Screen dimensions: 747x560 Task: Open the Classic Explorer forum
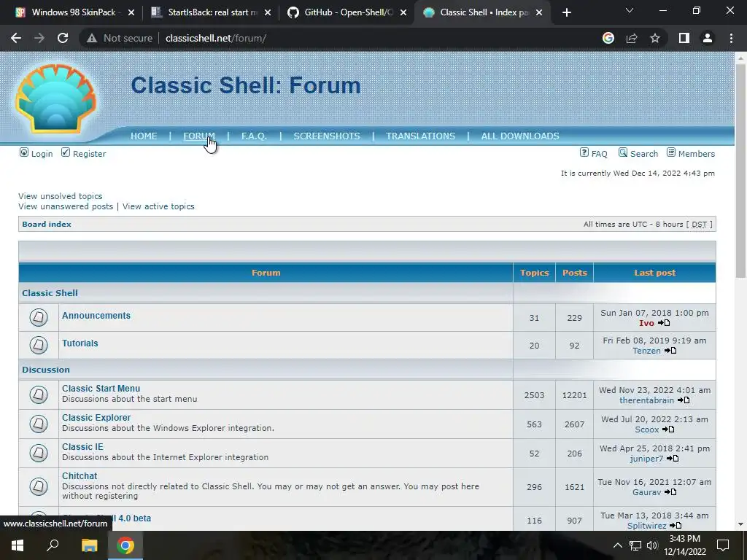96,418
